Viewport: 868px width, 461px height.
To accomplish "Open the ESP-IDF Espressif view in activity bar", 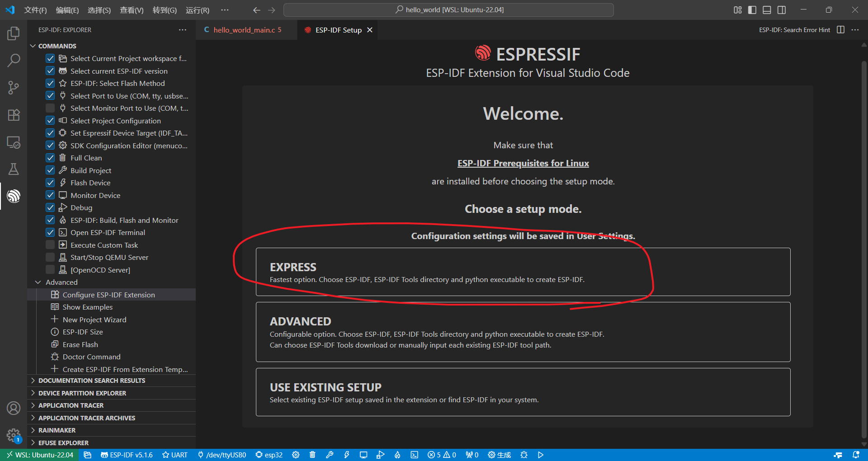I will [x=14, y=196].
